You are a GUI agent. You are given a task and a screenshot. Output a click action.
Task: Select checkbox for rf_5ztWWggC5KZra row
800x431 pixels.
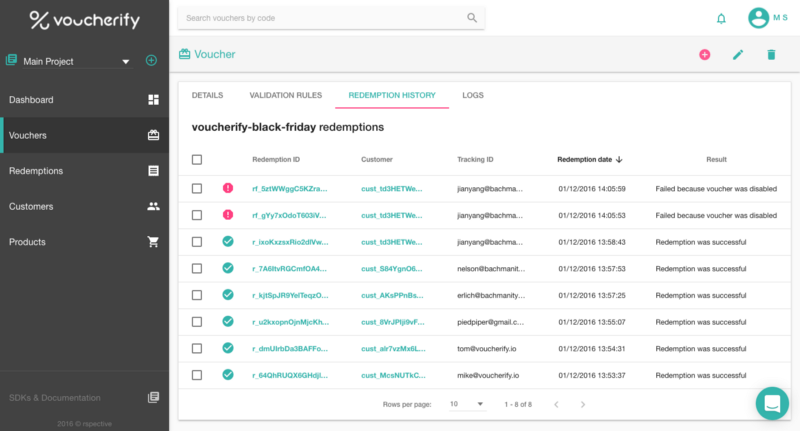click(x=197, y=189)
